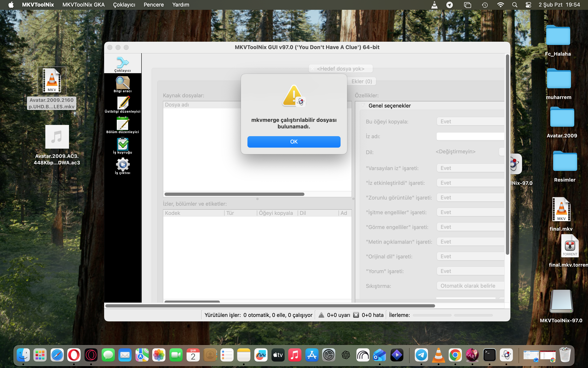Click the source files horizontal scrollbar
The image size is (588, 368).
coord(234,194)
